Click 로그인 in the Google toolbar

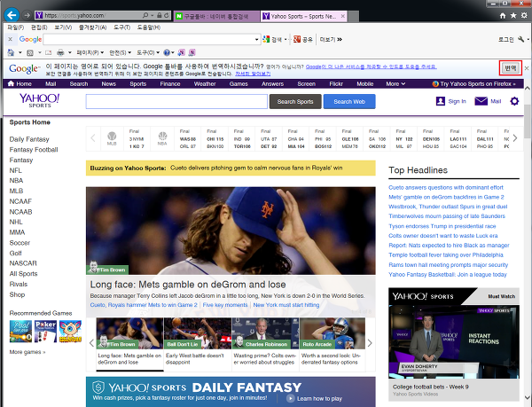click(x=506, y=40)
